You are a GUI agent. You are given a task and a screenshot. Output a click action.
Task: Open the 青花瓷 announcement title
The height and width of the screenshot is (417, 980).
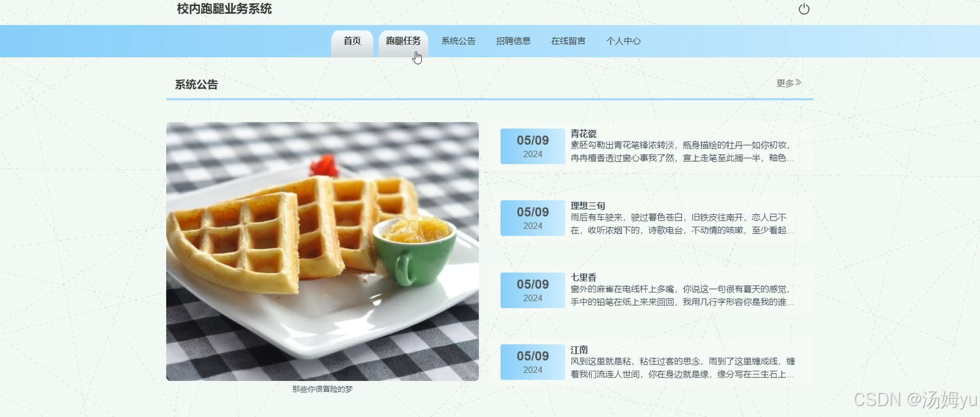tap(583, 133)
